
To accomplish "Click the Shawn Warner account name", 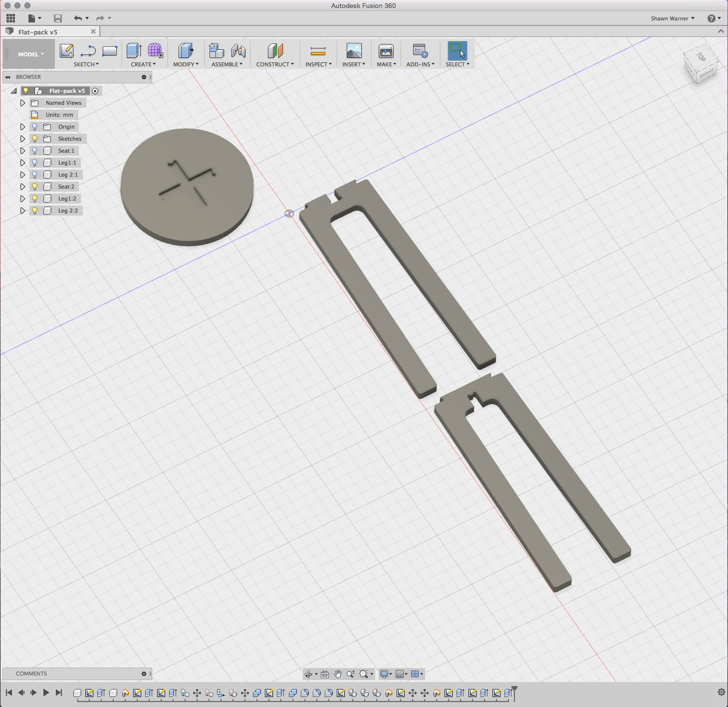I will [x=670, y=18].
